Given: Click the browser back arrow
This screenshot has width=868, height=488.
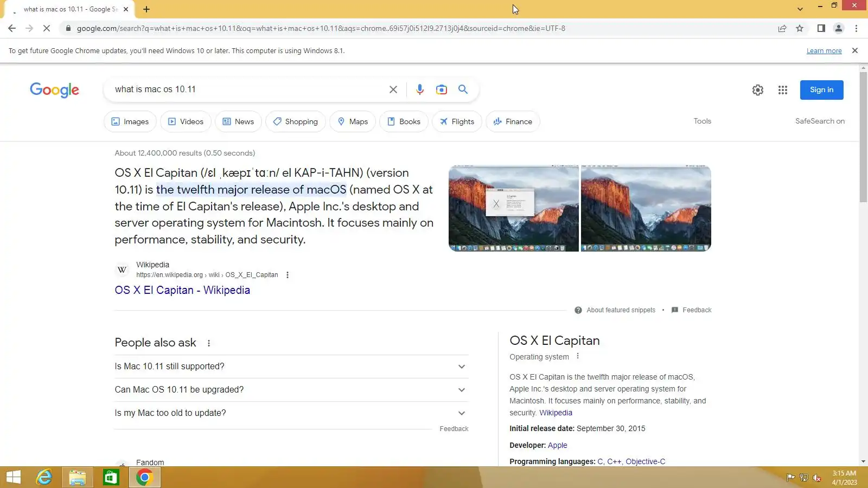Looking at the screenshot, I should pyautogui.click(x=12, y=28).
